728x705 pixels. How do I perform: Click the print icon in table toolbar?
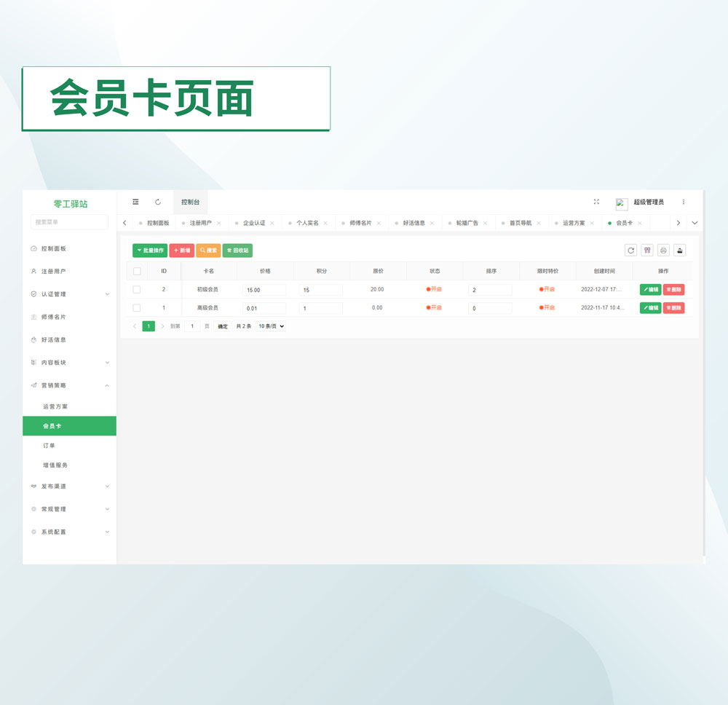point(663,251)
